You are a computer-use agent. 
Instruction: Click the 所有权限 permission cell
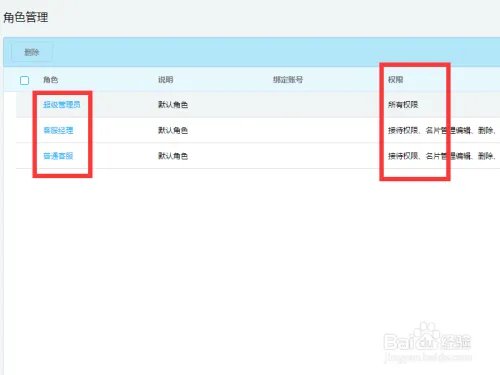pos(403,105)
